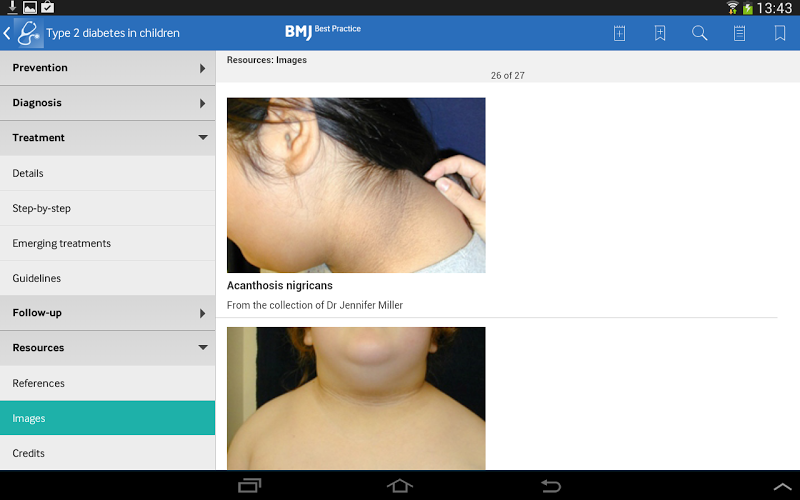Open Details under Treatment
Screen dimensions: 800x500
pos(108,173)
